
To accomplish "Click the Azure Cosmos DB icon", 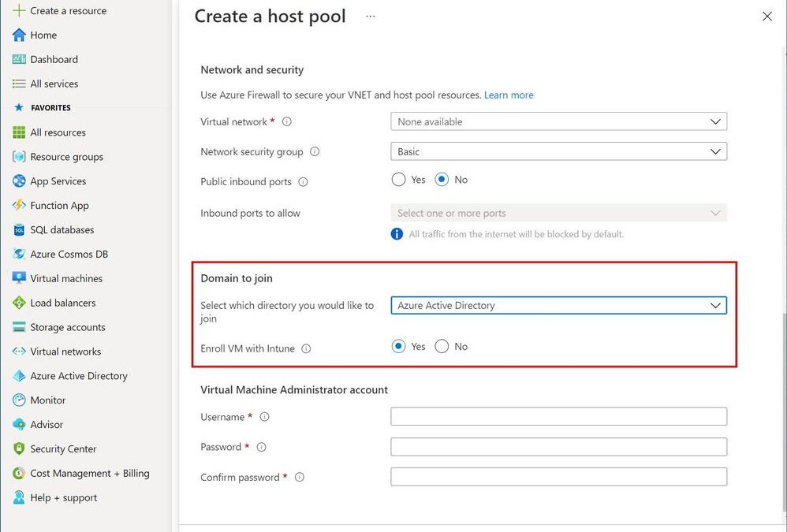I will pos(19,255).
